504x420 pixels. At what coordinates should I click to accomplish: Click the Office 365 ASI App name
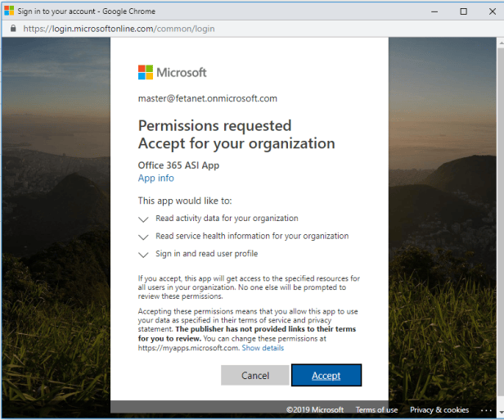178,165
